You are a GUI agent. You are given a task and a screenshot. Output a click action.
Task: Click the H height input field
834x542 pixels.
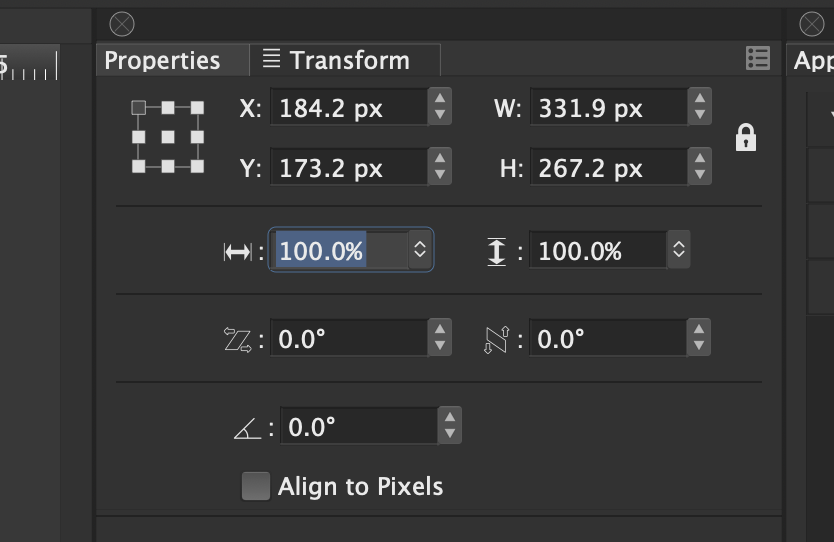(606, 168)
